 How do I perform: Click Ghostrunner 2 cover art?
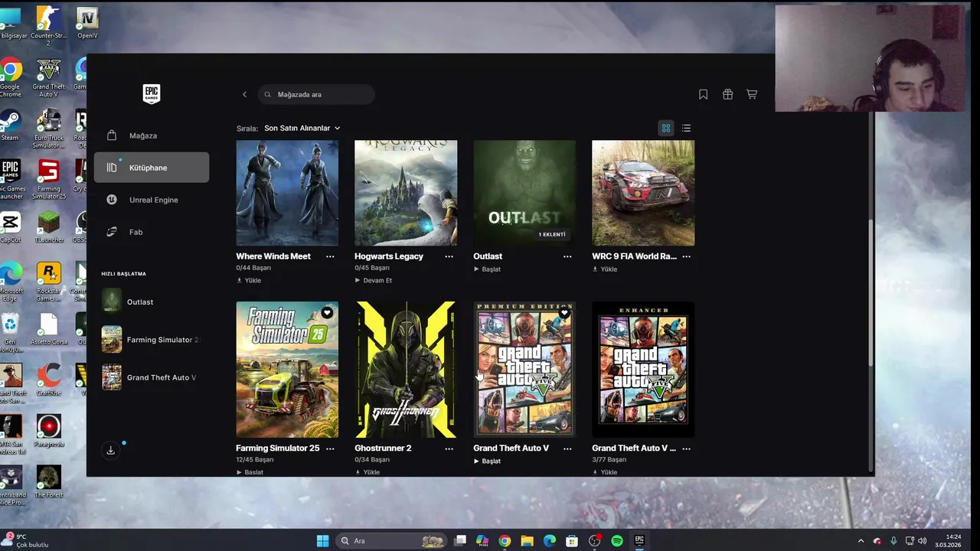coord(406,370)
